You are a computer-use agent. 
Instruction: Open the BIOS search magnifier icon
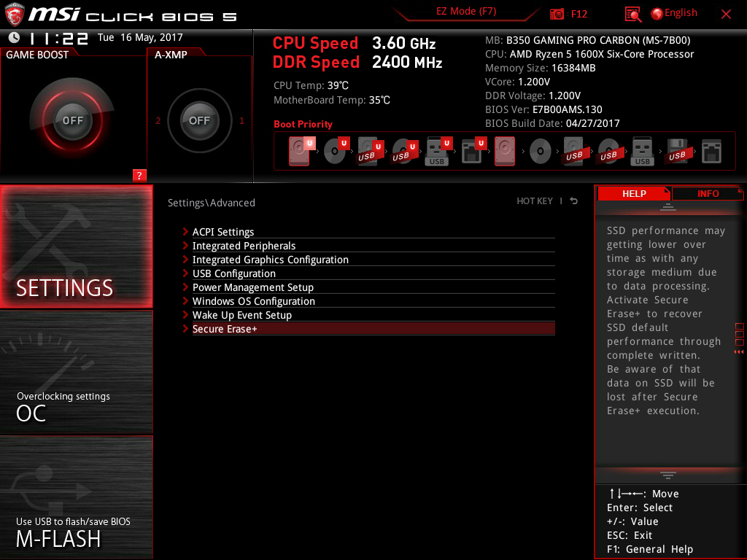[x=632, y=15]
